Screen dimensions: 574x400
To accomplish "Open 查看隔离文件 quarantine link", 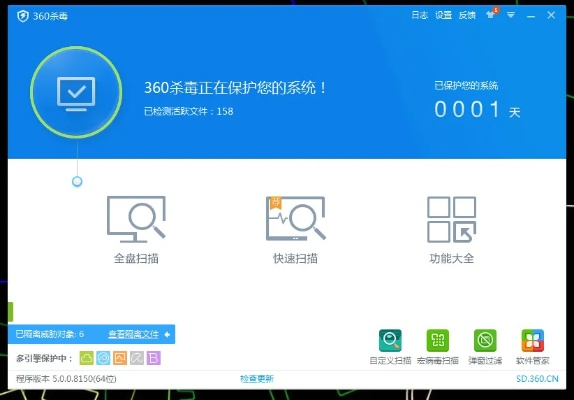I will (x=134, y=334).
